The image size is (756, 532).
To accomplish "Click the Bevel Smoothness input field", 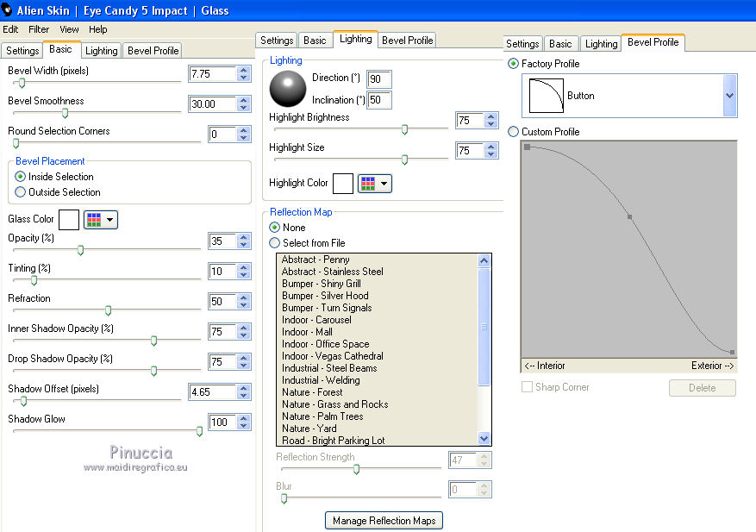I will [211, 104].
